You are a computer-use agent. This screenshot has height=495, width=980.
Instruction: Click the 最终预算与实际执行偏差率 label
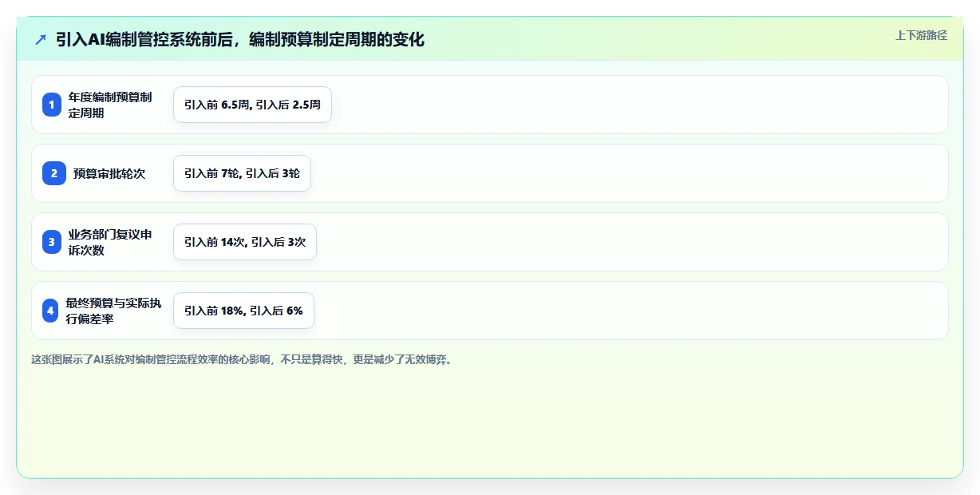point(113,311)
